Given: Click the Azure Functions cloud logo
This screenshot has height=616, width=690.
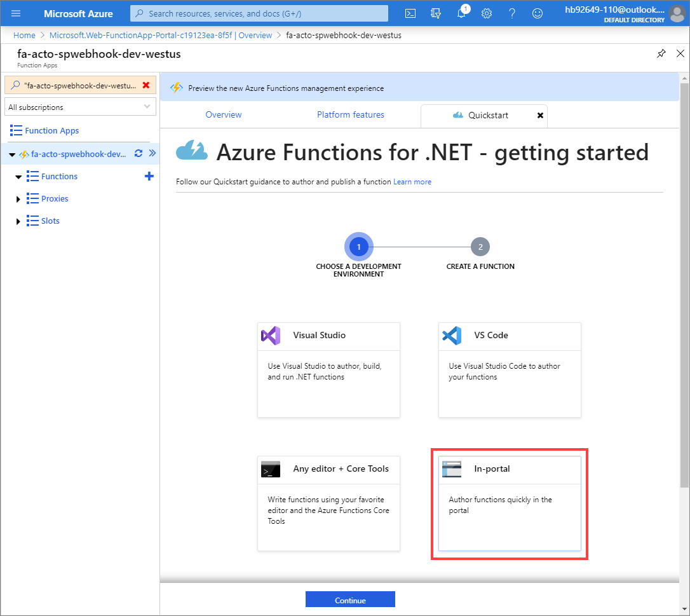Looking at the screenshot, I should pyautogui.click(x=192, y=150).
